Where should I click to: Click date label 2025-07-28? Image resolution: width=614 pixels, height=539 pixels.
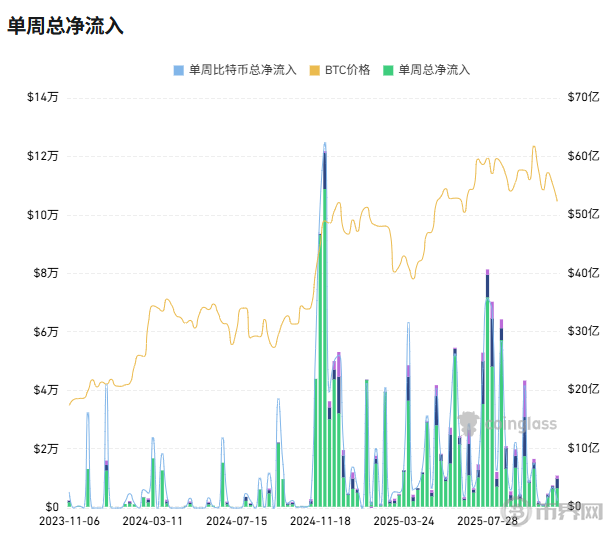click(x=488, y=521)
